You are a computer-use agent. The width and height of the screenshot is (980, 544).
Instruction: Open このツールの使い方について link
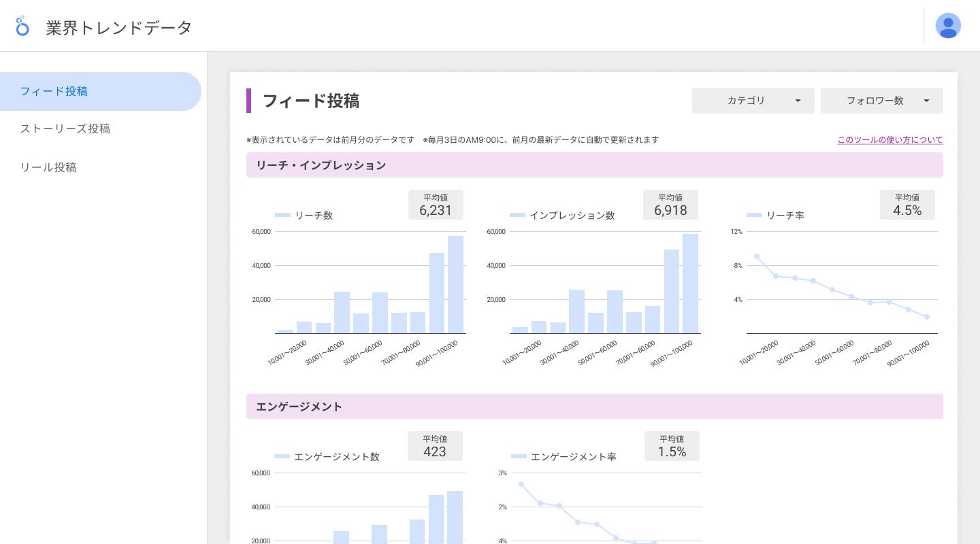(890, 140)
